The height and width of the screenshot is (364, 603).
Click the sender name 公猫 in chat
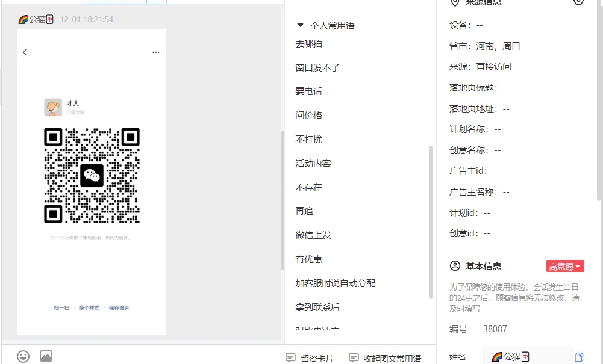[36, 19]
